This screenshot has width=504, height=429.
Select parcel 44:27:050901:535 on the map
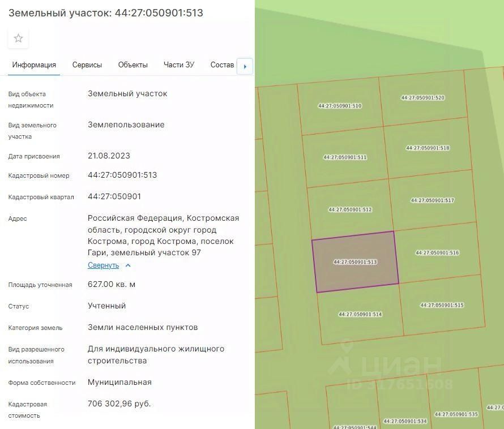(456, 414)
